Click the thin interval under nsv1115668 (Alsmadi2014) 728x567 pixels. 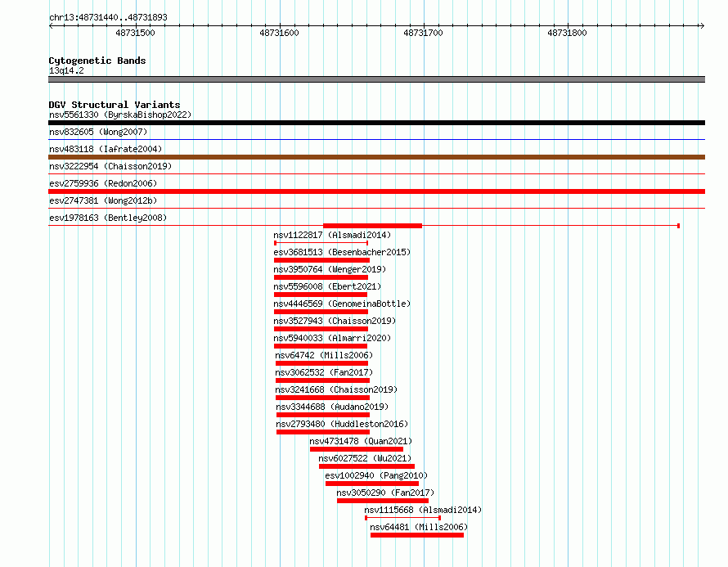pos(403,518)
